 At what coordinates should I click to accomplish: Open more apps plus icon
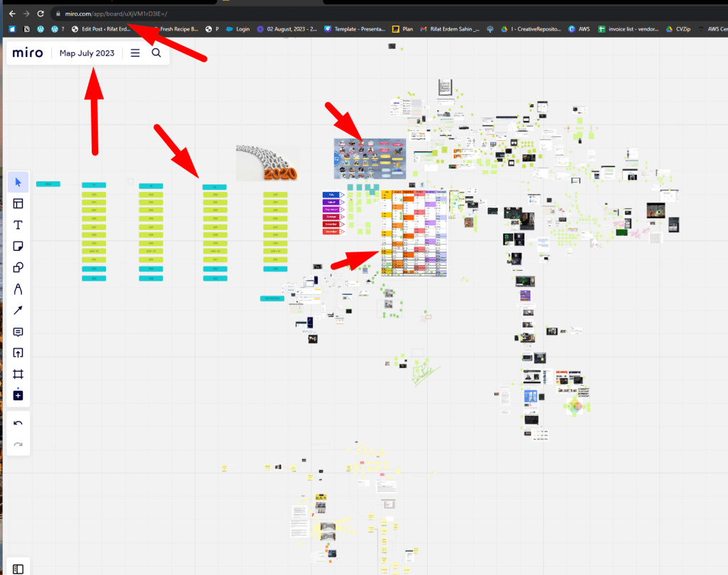[18, 395]
